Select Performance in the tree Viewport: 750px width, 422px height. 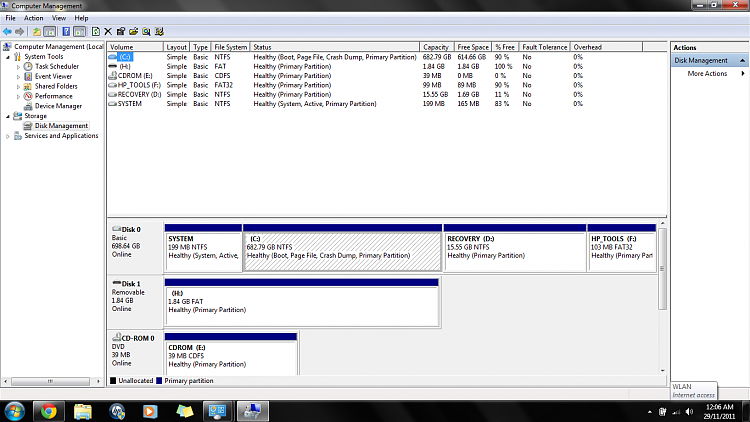pyautogui.click(x=54, y=96)
